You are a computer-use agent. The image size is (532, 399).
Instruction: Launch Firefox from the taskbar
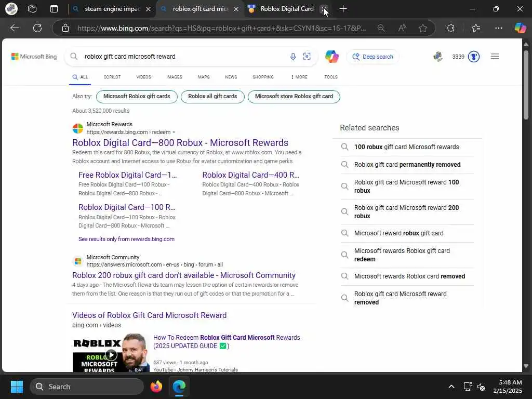pos(156,387)
